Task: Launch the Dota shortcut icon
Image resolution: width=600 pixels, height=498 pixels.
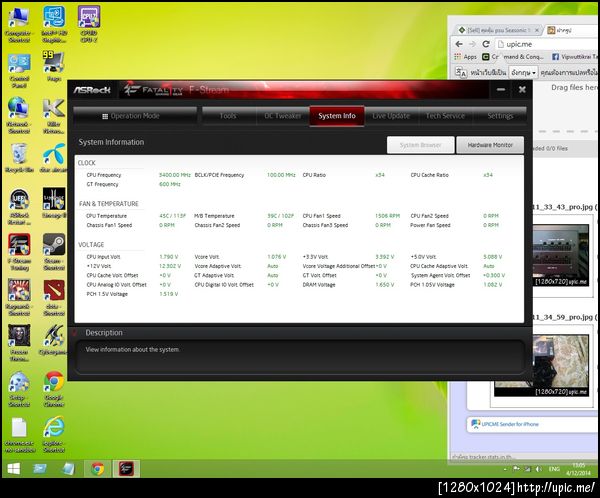Action: (54, 298)
